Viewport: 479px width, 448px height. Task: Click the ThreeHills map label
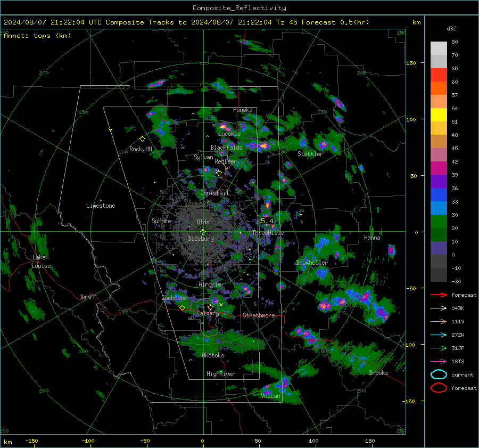point(268,233)
